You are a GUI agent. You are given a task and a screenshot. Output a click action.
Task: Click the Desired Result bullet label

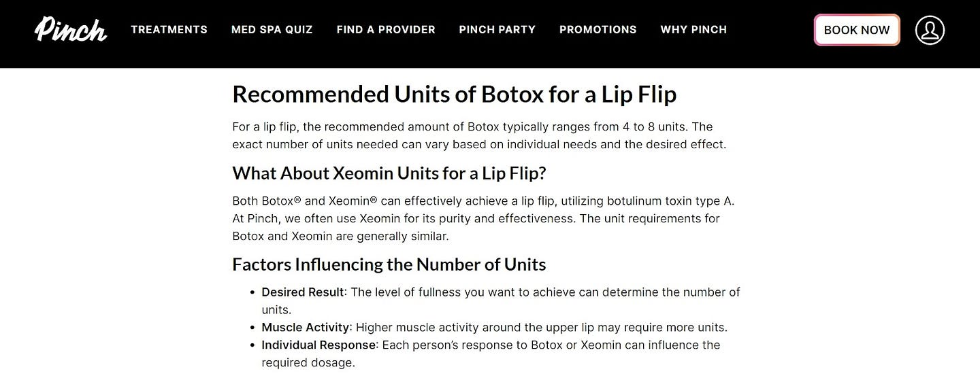pyautogui.click(x=303, y=292)
